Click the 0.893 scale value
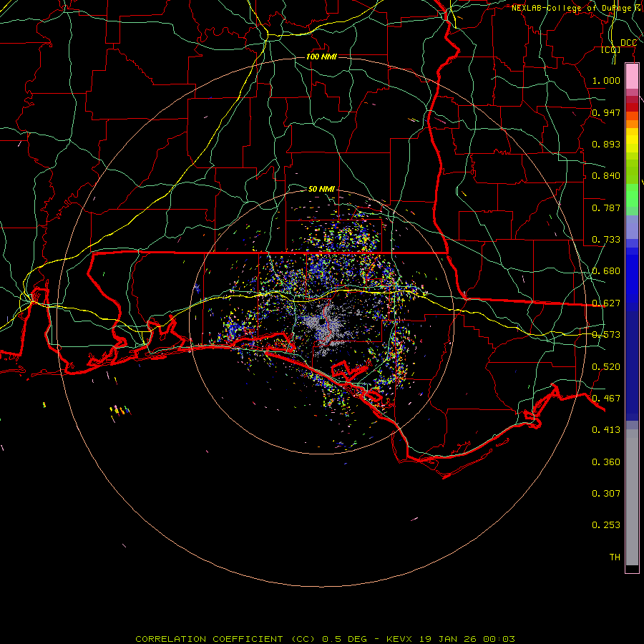 click(606, 144)
